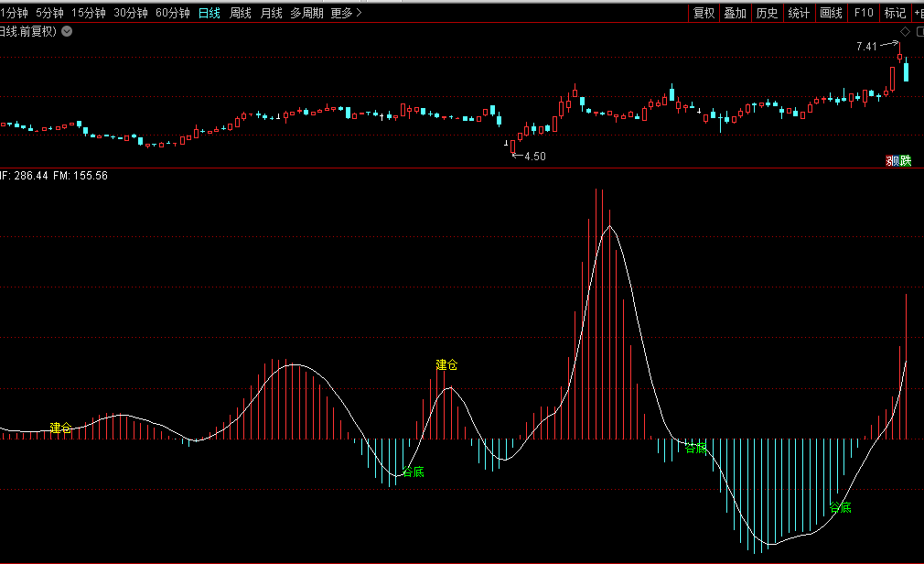Screen dimensions: 924x564
Task: Click the 7.41 high price label
Action: click(x=866, y=46)
